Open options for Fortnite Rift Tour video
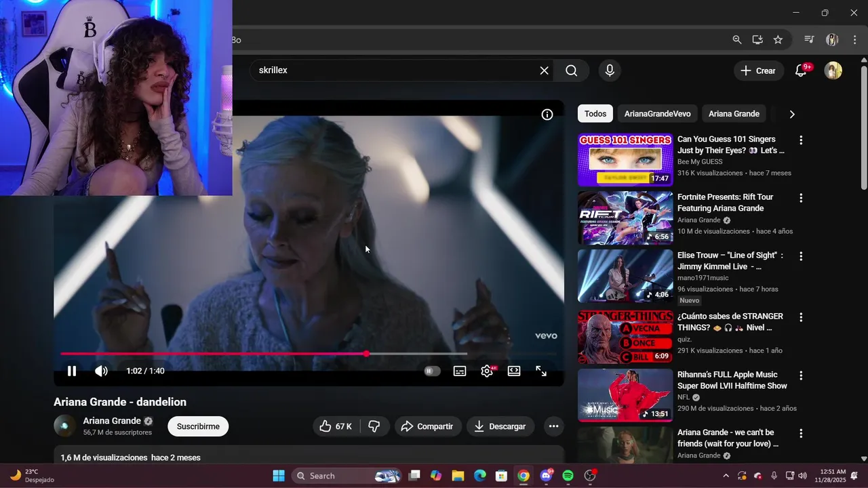Viewport: 868px width, 488px height. (x=801, y=198)
